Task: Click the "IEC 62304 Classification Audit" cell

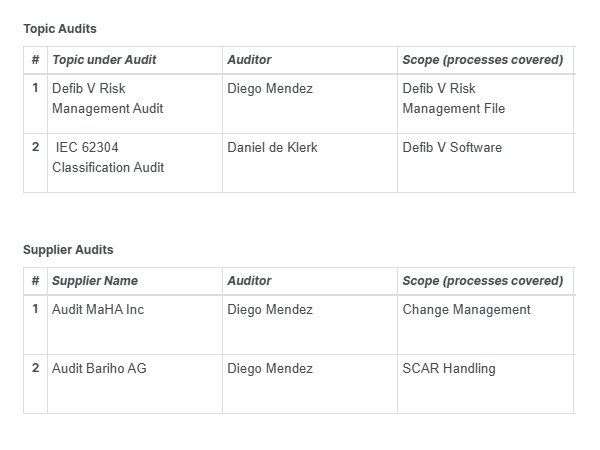Action: click(107, 157)
